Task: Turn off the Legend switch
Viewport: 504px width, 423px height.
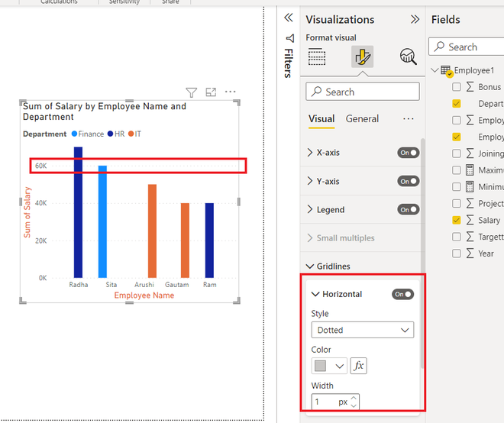Action: click(409, 209)
